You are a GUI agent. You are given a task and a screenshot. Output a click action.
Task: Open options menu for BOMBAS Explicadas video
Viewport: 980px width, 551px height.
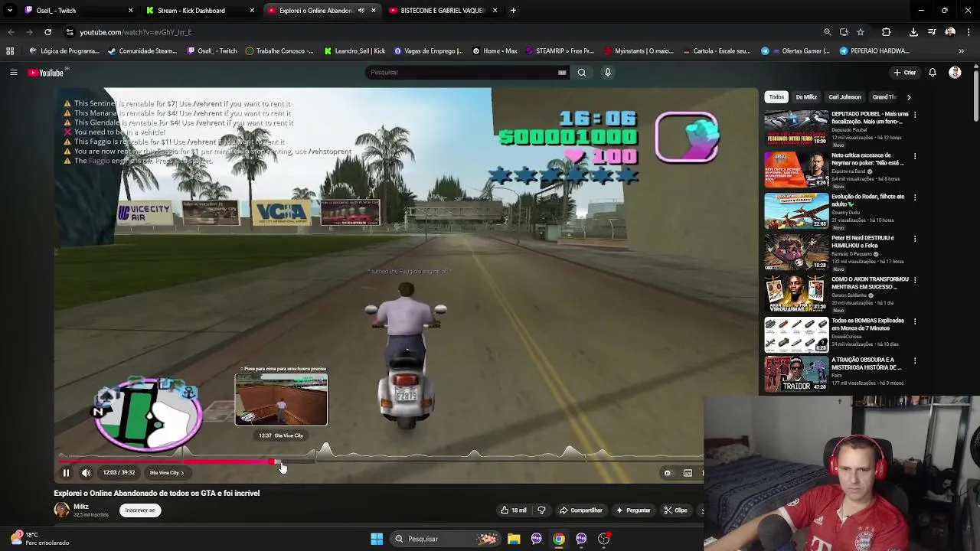click(915, 321)
